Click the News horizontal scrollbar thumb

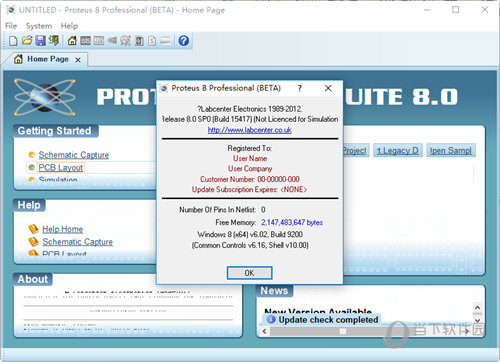(342, 331)
